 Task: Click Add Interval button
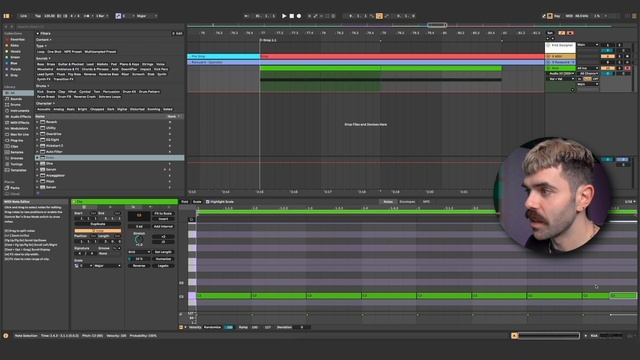(163, 227)
